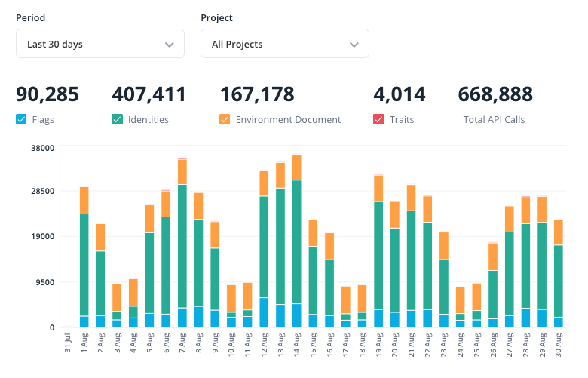This screenshot has height=378, width=588.
Task: Click the chevron in Last 30 days selector
Action: click(170, 45)
